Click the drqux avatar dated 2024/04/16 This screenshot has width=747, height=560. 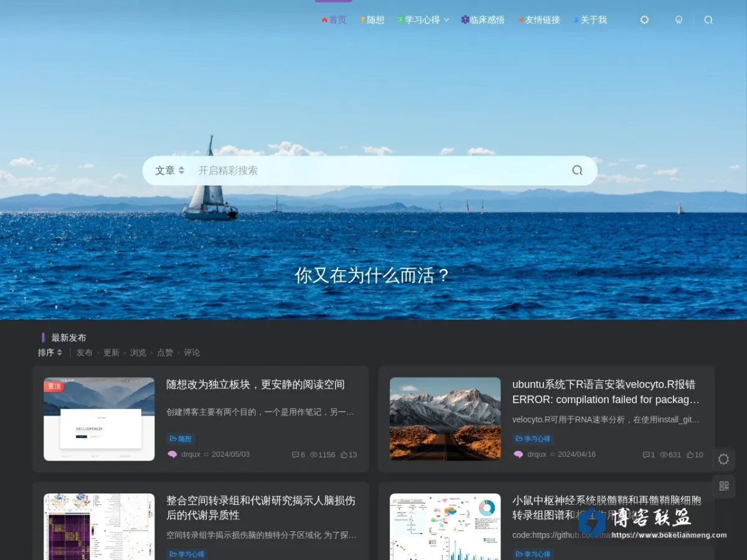[x=519, y=454]
